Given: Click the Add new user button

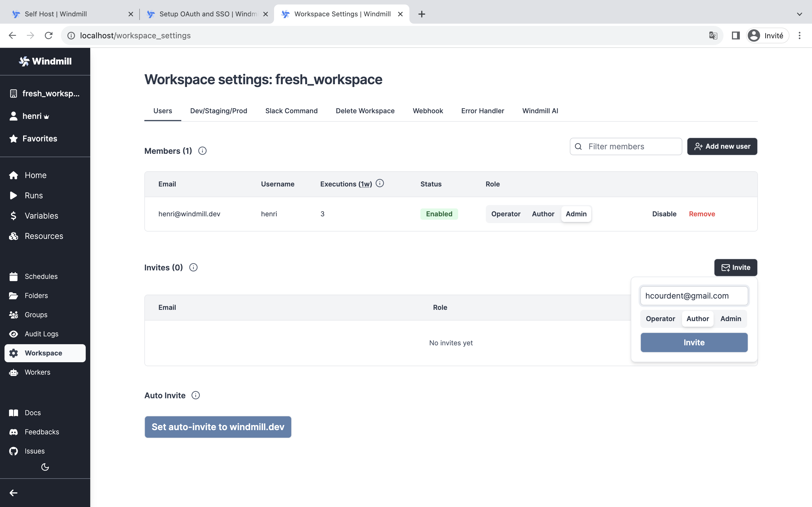Looking at the screenshot, I should coord(722,146).
